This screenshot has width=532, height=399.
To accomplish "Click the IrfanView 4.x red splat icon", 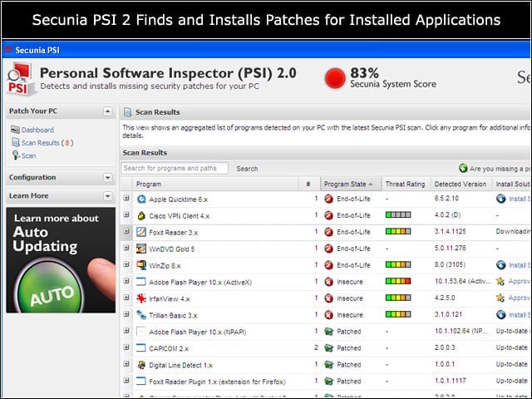I will coord(141,298).
